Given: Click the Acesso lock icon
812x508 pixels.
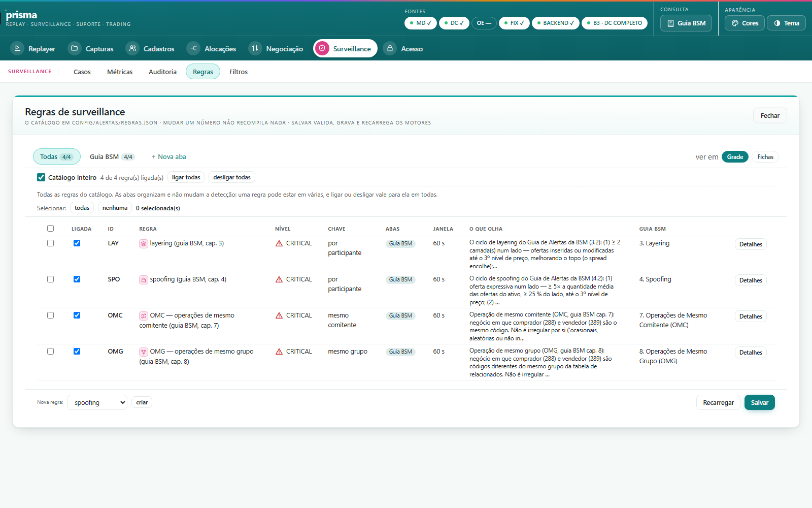Looking at the screenshot, I should (390, 48).
